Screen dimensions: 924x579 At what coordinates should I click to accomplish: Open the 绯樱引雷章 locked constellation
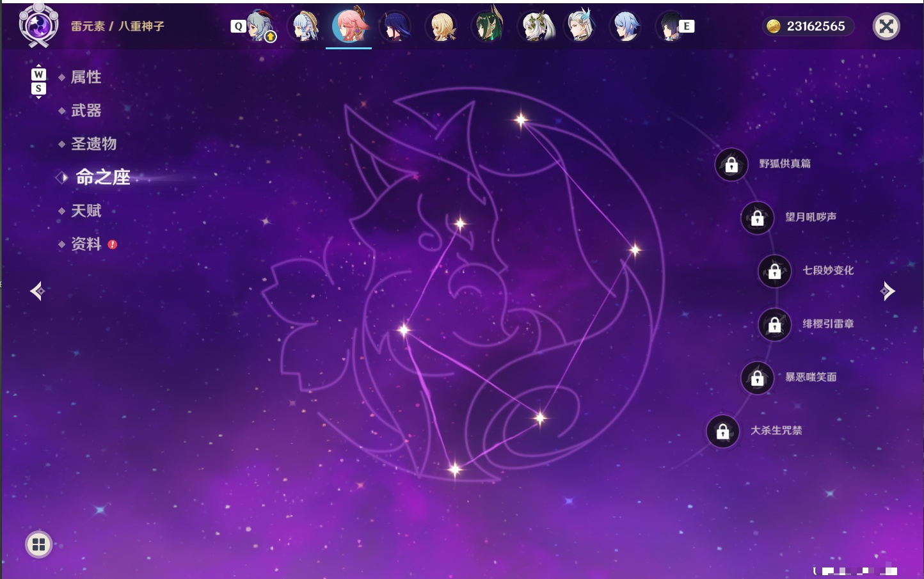click(775, 324)
